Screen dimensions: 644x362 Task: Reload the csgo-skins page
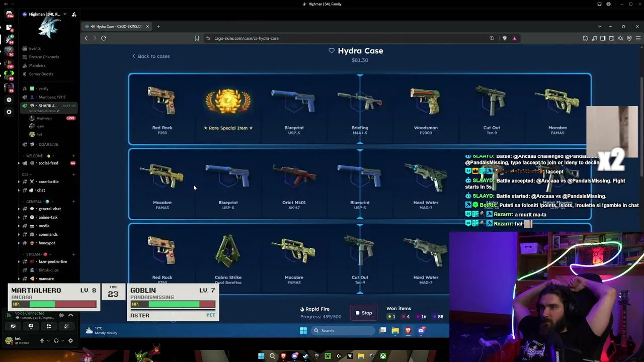pyautogui.click(x=104, y=38)
